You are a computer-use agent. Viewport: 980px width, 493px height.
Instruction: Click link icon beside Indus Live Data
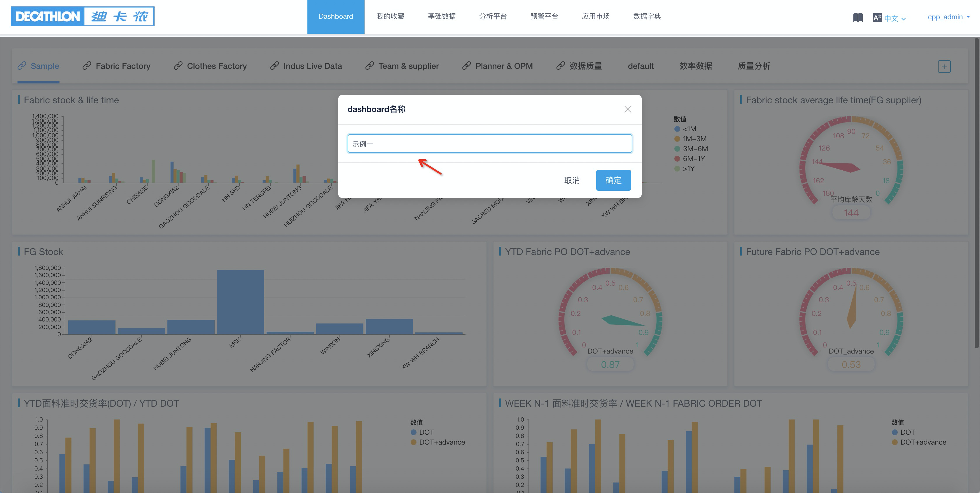[274, 66]
